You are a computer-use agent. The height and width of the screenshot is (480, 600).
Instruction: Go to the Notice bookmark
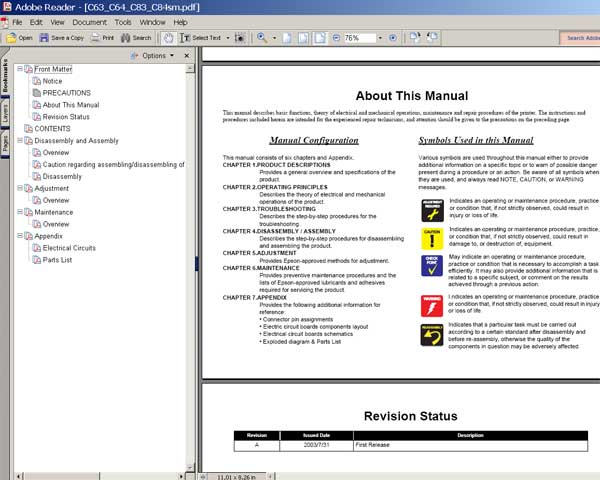[52, 81]
